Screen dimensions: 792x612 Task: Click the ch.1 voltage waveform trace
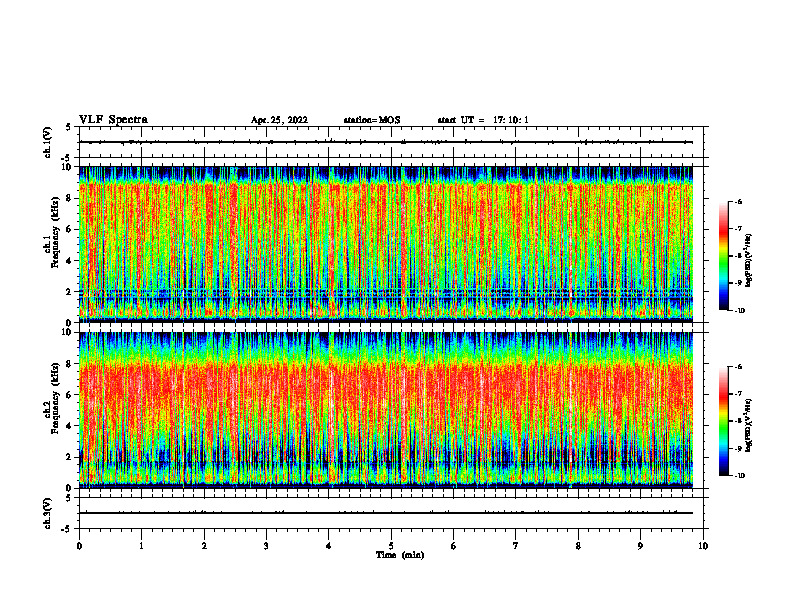pos(386,142)
